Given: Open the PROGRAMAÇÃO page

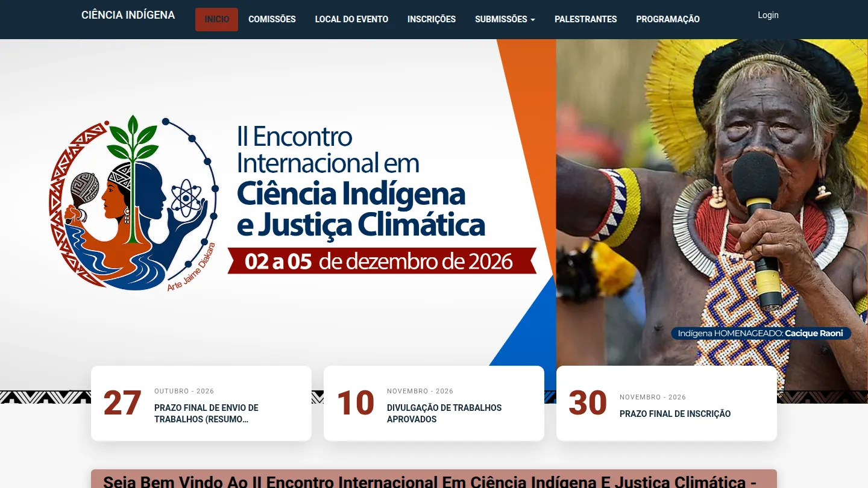Looking at the screenshot, I should pyautogui.click(x=668, y=19).
